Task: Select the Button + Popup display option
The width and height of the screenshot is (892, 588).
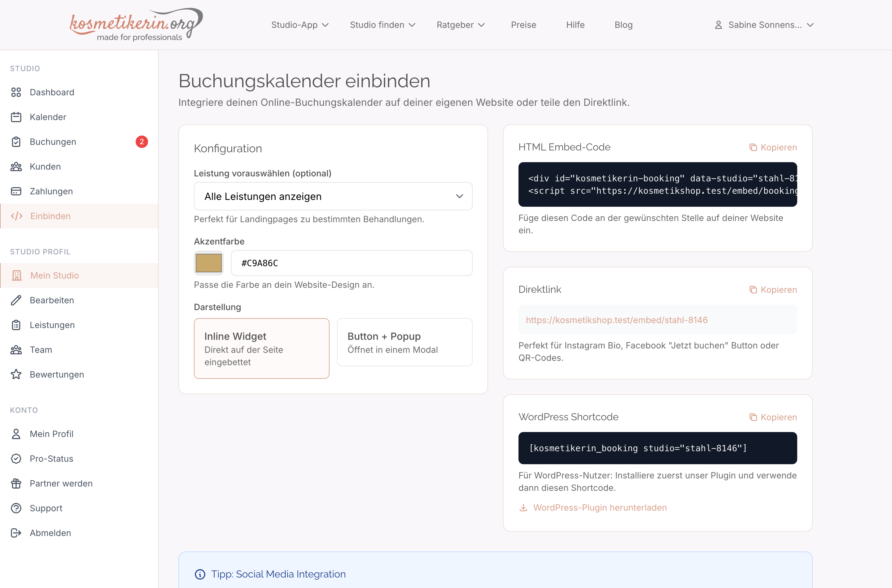Action: pos(404,342)
